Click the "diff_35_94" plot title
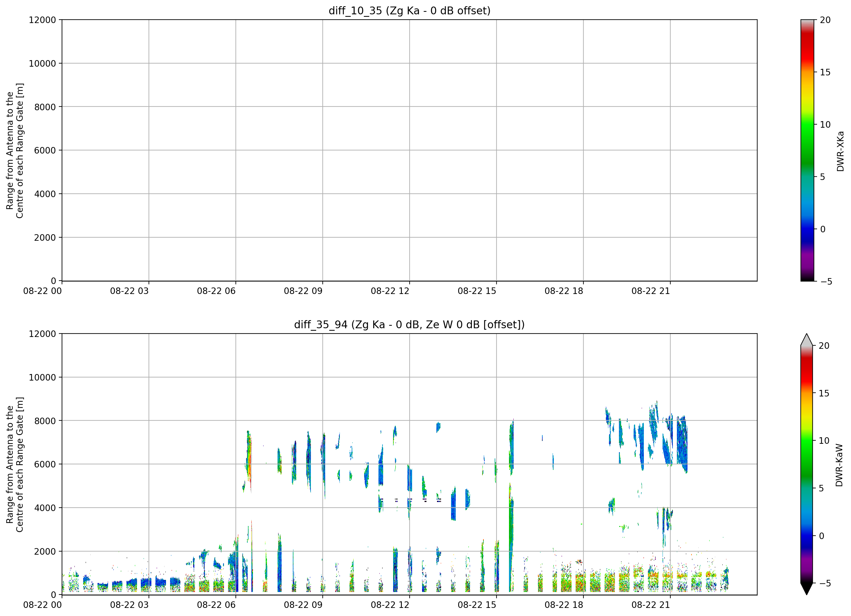Screen dimensions: 851x616 tap(409, 325)
